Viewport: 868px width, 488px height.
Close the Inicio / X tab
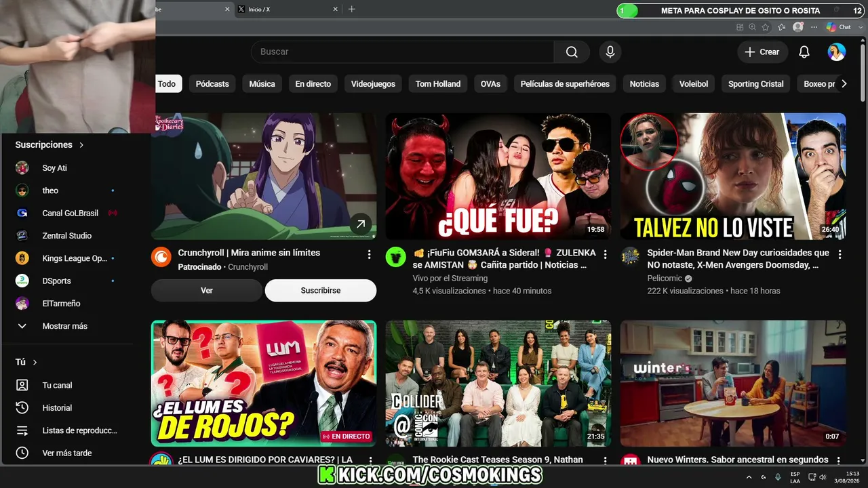(x=335, y=9)
